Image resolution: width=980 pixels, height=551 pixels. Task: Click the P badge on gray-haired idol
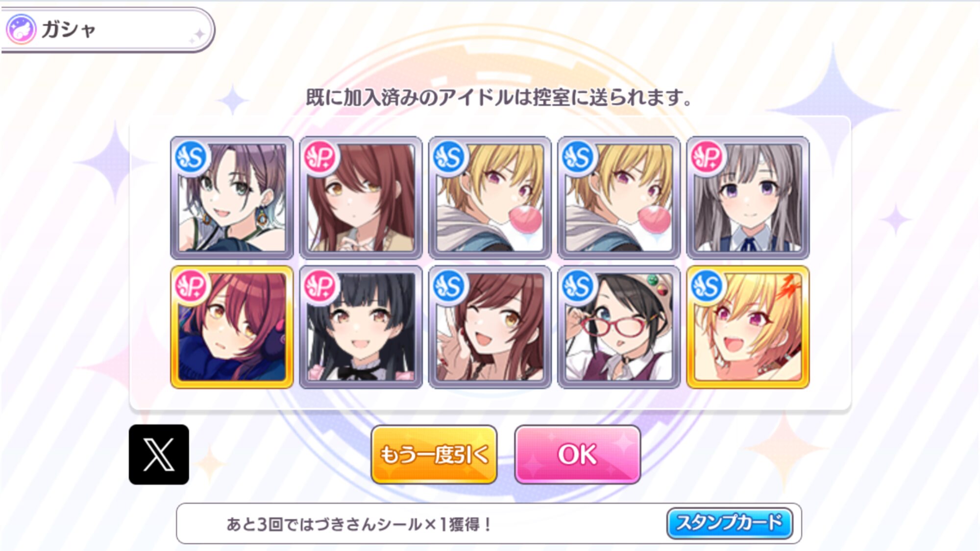[x=707, y=157]
